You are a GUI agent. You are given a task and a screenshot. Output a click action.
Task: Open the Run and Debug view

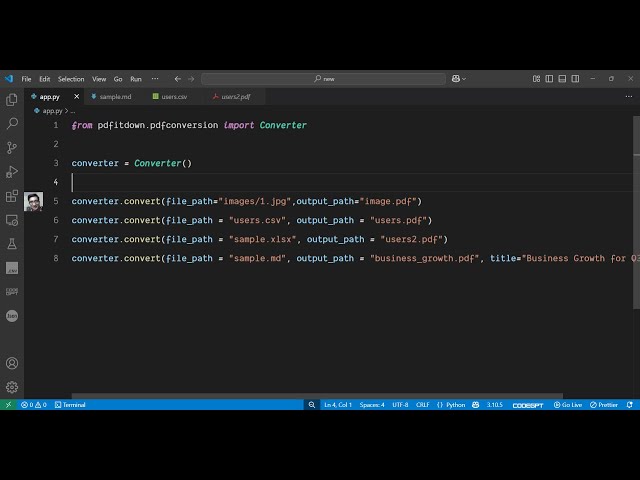(x=12, y=171)
